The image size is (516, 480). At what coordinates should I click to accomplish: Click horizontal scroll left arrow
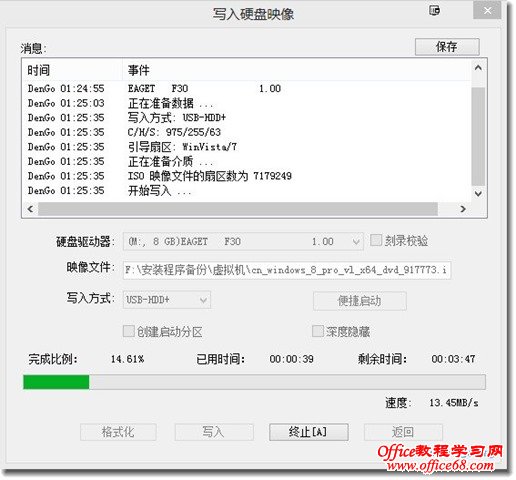(30, 209)
